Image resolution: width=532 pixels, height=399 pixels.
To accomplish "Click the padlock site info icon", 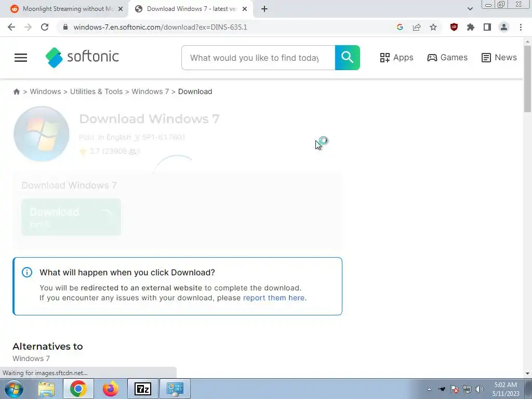I will 65,27.
